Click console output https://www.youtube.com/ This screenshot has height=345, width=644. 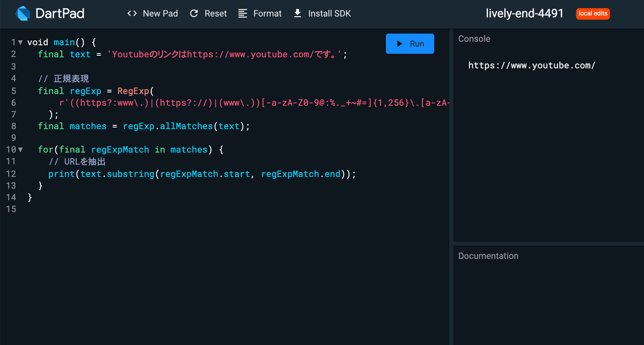tap(532, 66)
